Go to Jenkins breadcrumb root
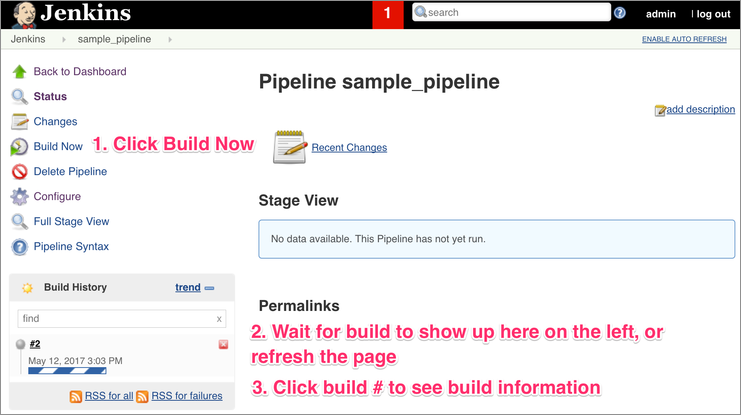 coord(28,39)
